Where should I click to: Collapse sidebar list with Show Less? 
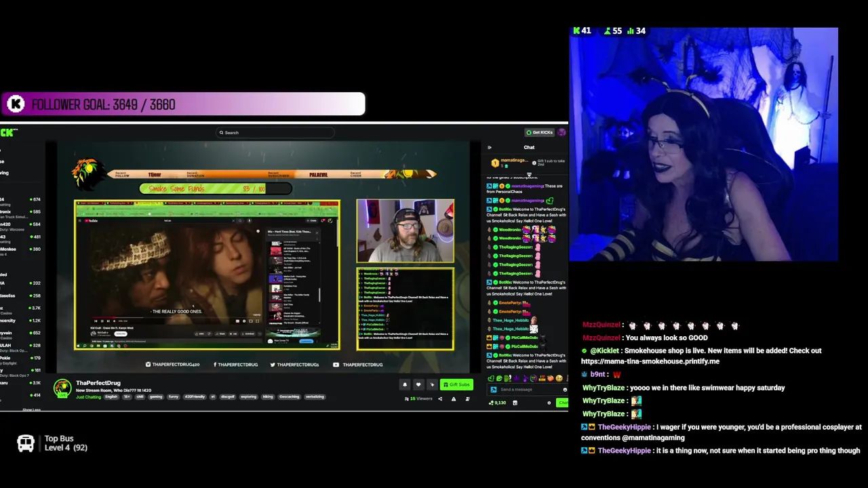[x=31, y=409]
